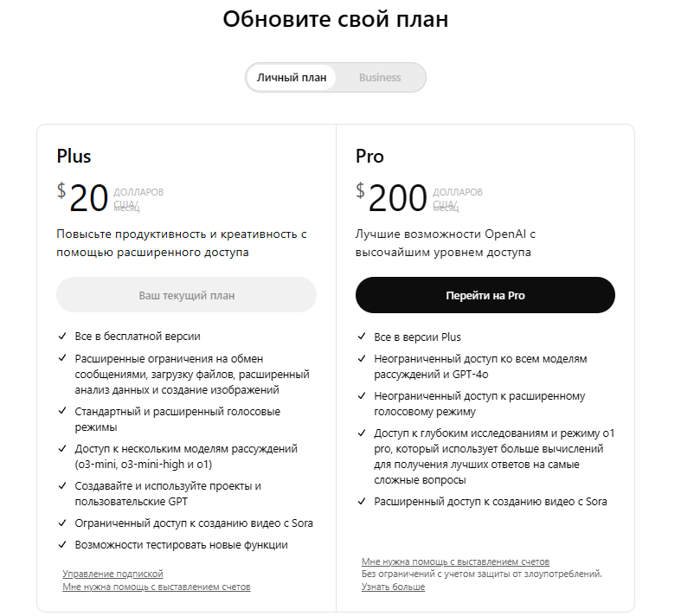Click the Ваш текущий план button
This screenshot has width=681, height=616.
tap(186, 295)
